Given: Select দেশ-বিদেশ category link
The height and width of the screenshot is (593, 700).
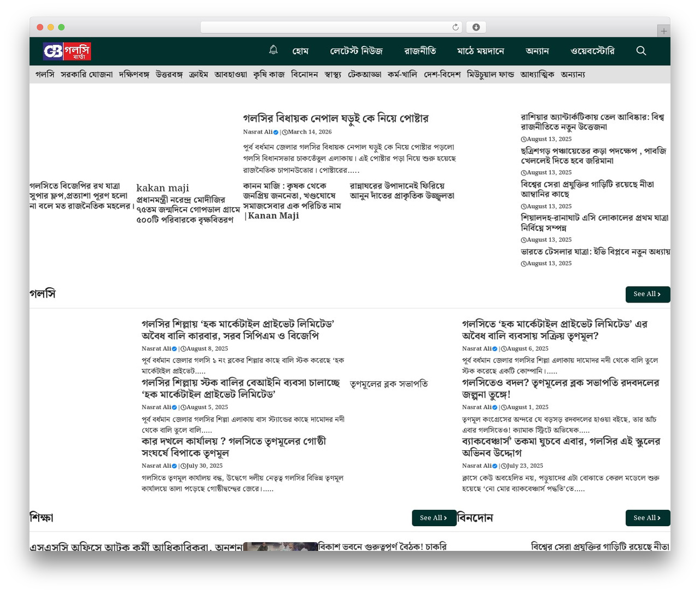Looking at the screenshot, I should click(x=442, y=74).
